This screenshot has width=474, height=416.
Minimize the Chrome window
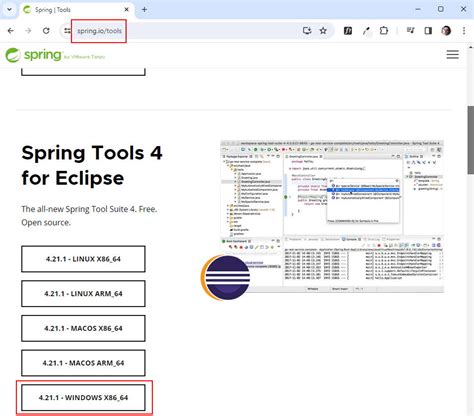coord(418,9)
